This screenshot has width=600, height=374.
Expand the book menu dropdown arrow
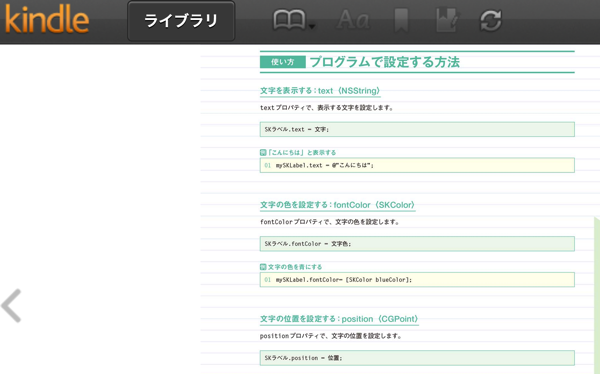pyautogui.click(x=312, y=26)
